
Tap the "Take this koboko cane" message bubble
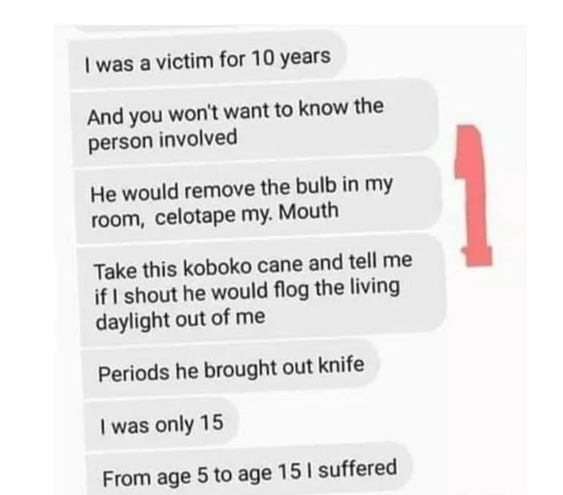coord(262,289)
